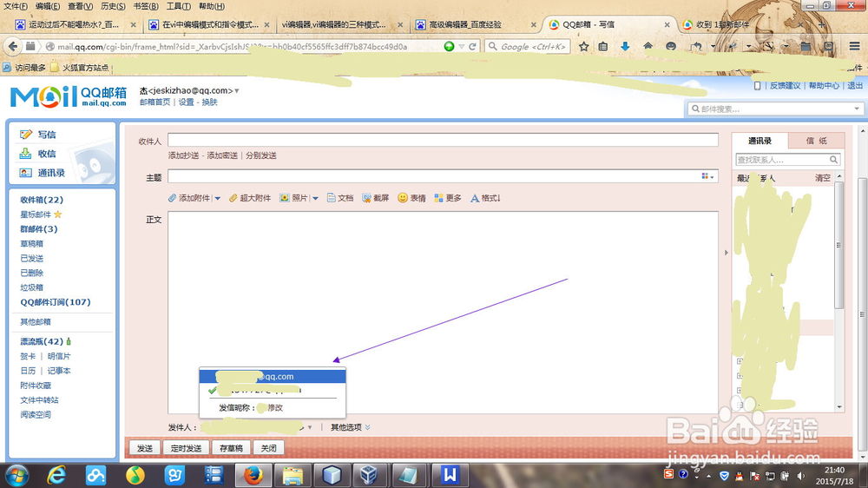Viewport: 868px width, 488px height.
Task: Open Firefox from the taskbar
Action: pyautogui.click(x=253, y=475)
